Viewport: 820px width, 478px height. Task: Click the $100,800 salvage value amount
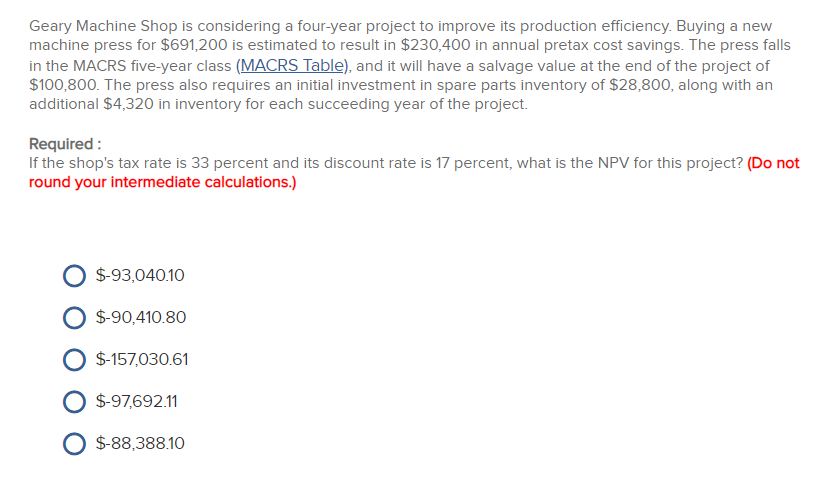coord(63,85)
